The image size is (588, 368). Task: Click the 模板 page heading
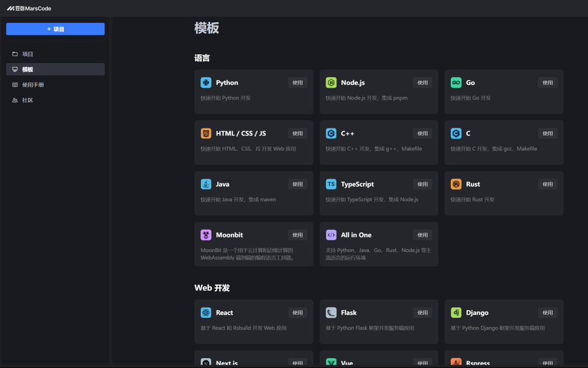(207, 28)
